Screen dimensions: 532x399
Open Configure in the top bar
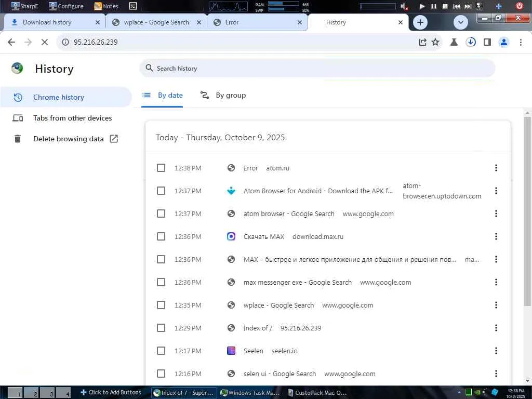[66, 6]
